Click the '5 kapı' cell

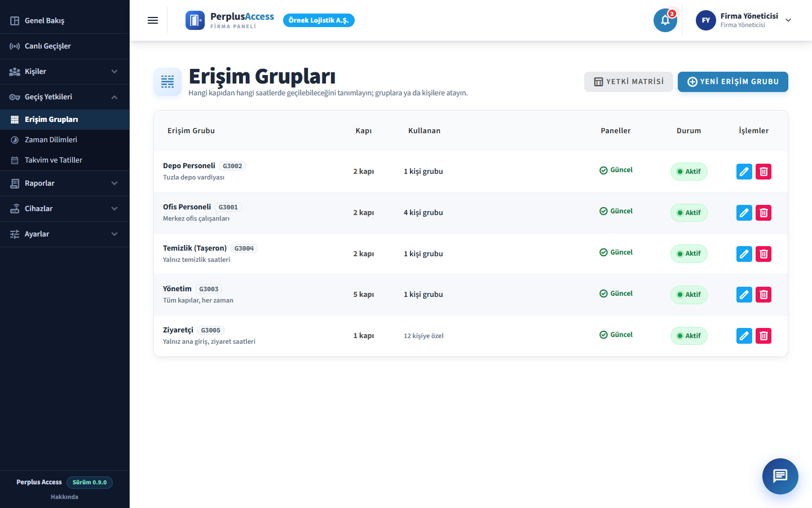click(364, 295)
